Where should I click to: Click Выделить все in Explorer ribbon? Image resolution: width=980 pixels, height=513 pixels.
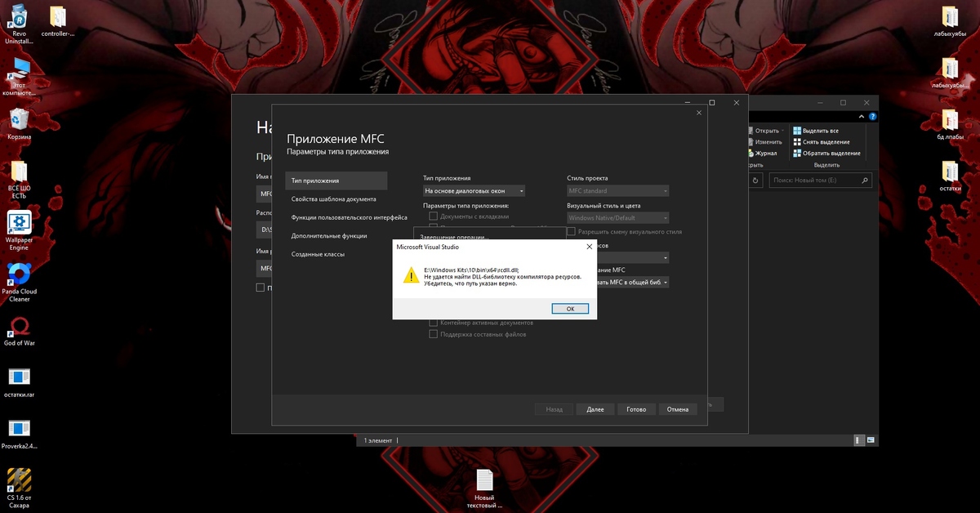click(814, 131)
